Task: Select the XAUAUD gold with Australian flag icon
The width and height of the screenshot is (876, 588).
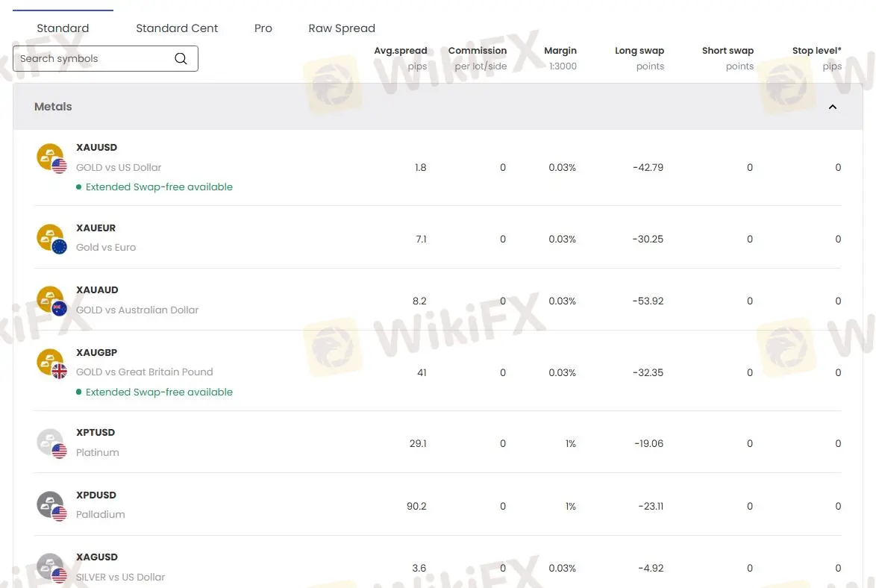Action: [x=50, y=299]
